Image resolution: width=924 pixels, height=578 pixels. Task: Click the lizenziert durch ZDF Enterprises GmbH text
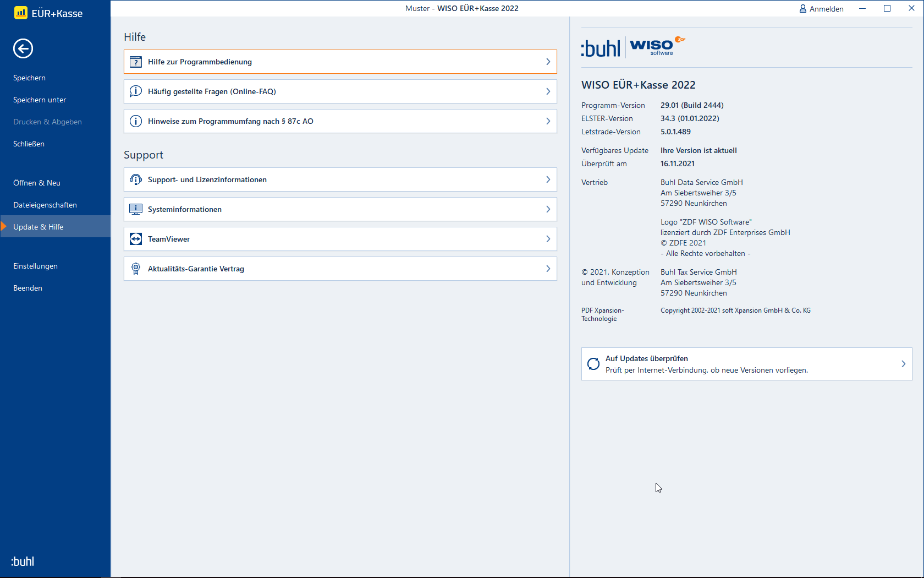click(725, 232)
